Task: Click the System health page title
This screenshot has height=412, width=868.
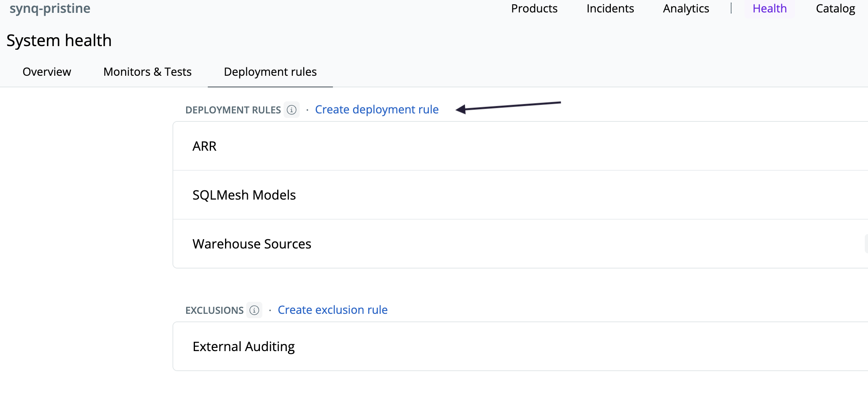Action: click(x=59, y=40)
